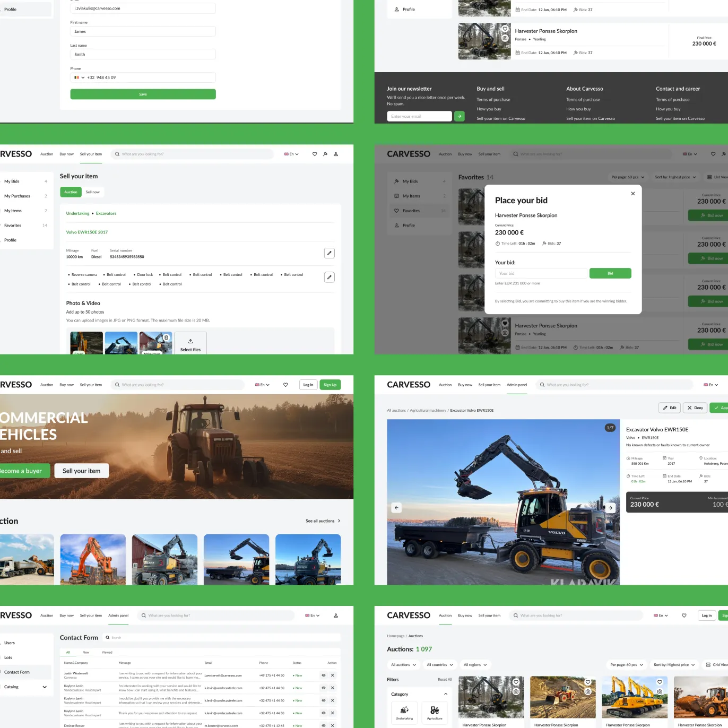Focus the Your bid input field
Screen dimensions: 728x728
541,273
